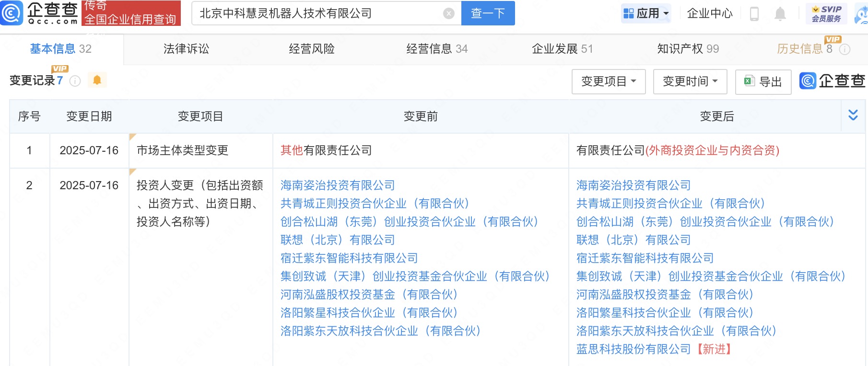Viewport: 868px width, 366px height.
Task: Click the 全国企业信用查询 red banner
Action: [x=131, y=13]
